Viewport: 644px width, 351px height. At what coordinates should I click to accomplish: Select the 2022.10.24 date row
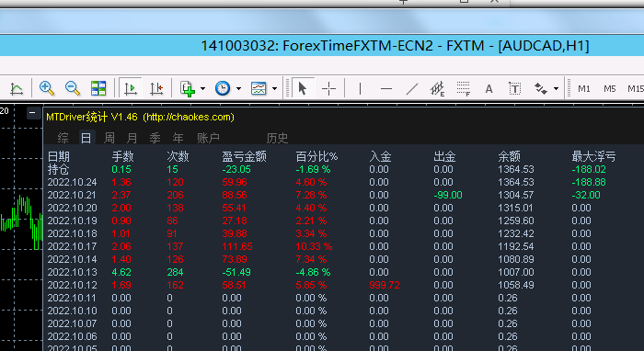[x=72, y=182]
